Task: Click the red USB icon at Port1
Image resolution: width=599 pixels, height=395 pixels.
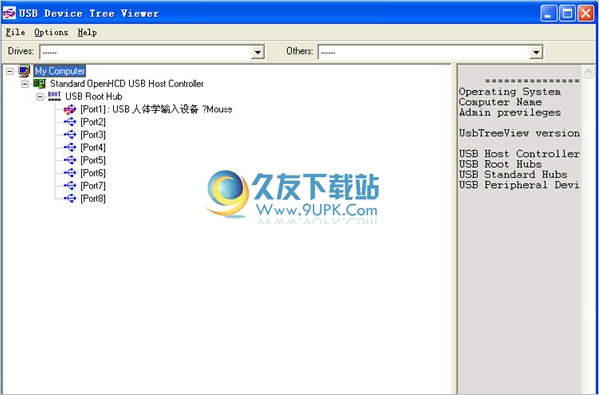Action: point(70,110)
